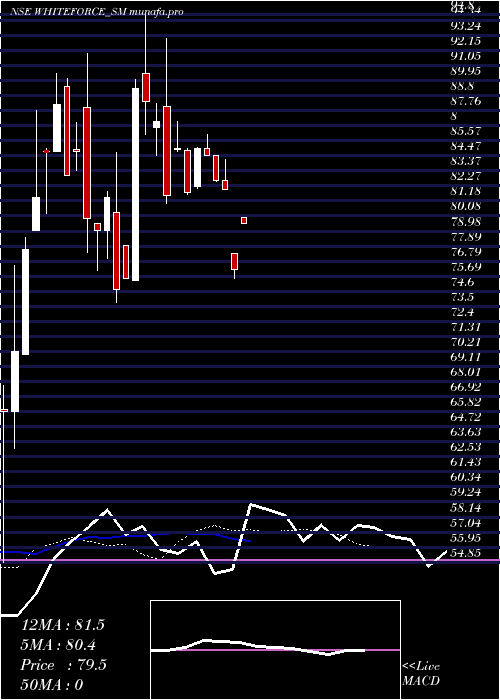Click price axis label 68.01
500x700 pixels.
click(465, 372)
